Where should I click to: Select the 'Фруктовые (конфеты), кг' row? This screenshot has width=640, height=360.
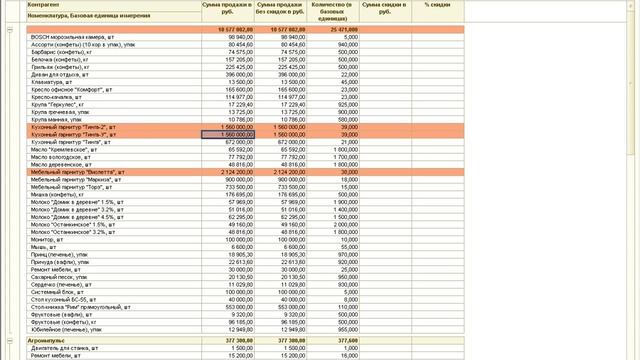245,322
